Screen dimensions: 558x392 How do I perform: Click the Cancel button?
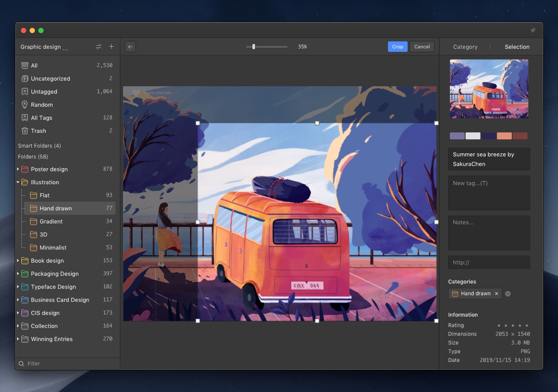pos(422,47)
